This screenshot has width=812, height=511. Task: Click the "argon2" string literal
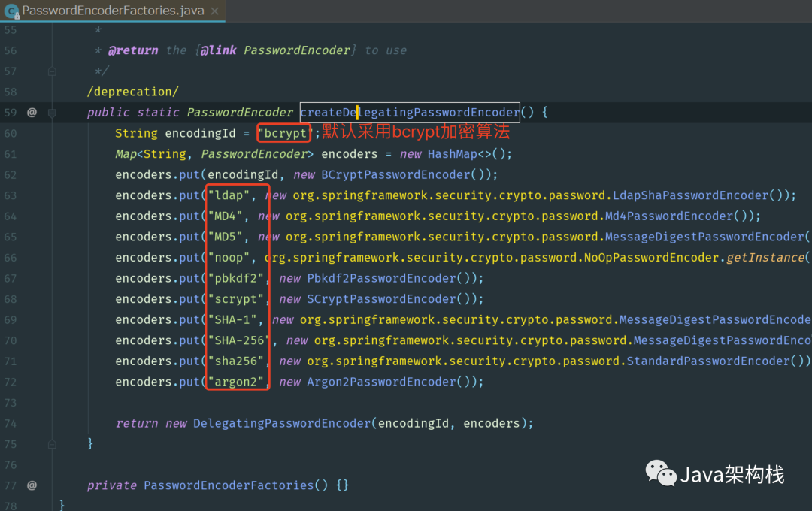236,382
